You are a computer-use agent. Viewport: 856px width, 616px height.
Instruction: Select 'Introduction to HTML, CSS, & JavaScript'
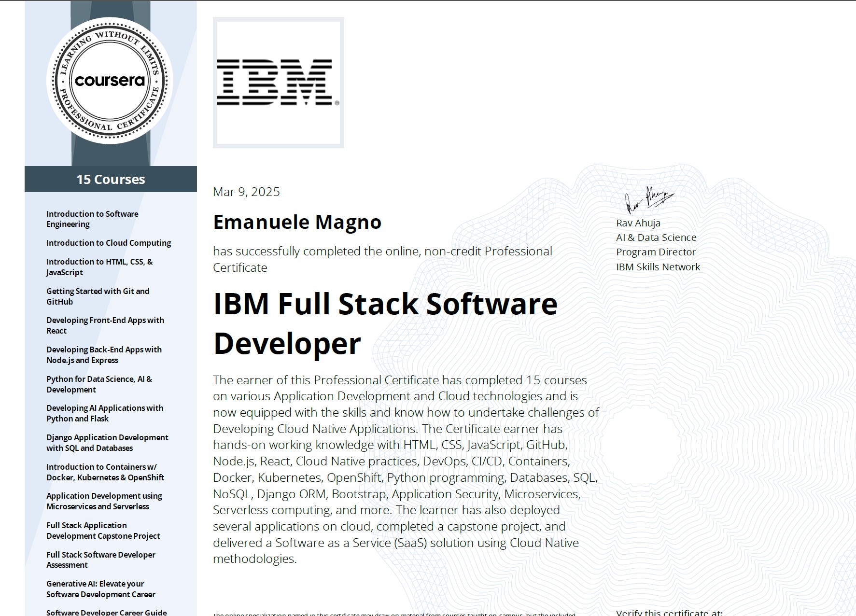tap(99, 267)
